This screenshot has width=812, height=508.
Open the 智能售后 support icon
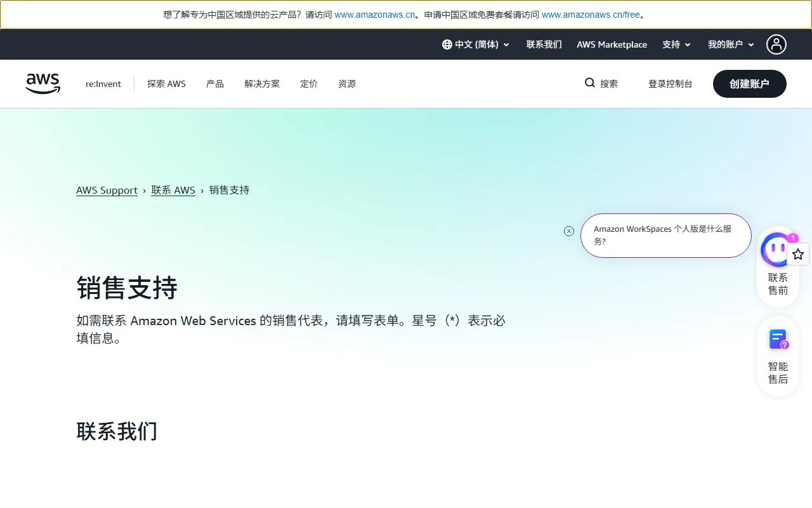point(777,339)
